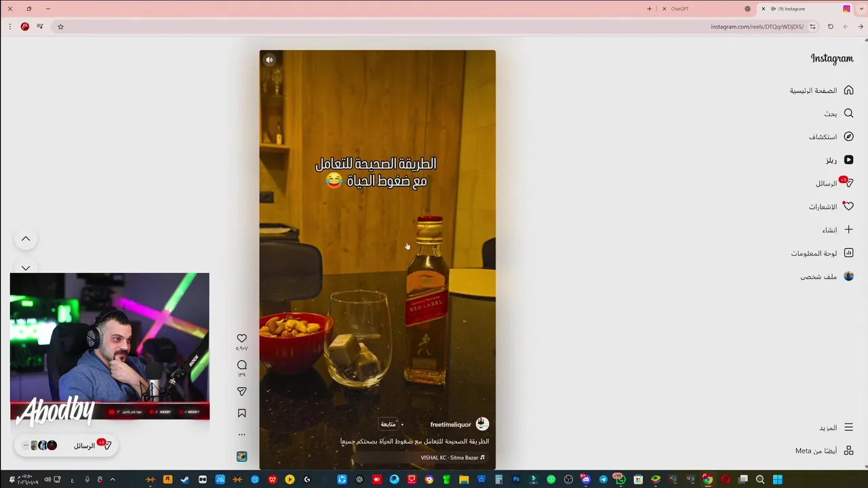The height and width of the screenshot is (488, 868).
Task: Open a new browser tab with plus
Action: coord(649,9)
